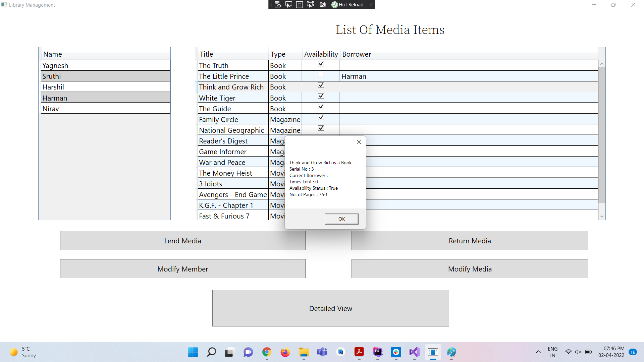This screenshot has height=362, width=644.
Task: Open Visual Studio from the taskbar
Action: 414,352
